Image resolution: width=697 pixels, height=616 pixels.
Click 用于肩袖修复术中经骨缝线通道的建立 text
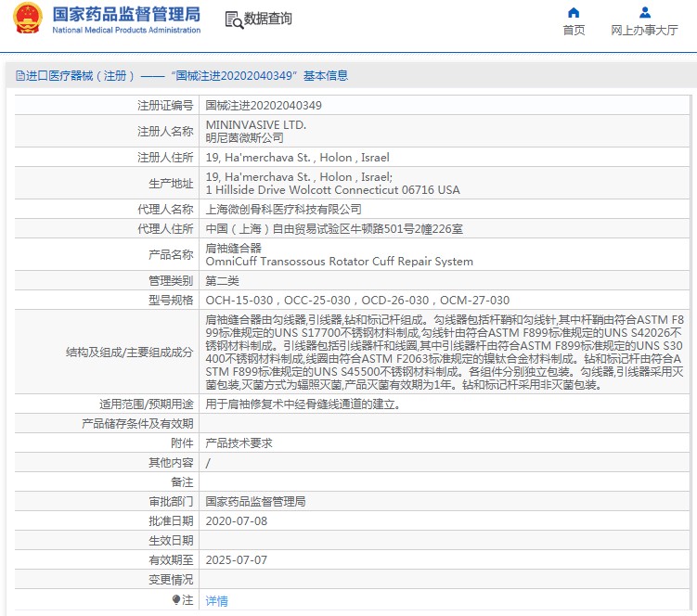tap(303, 404)
